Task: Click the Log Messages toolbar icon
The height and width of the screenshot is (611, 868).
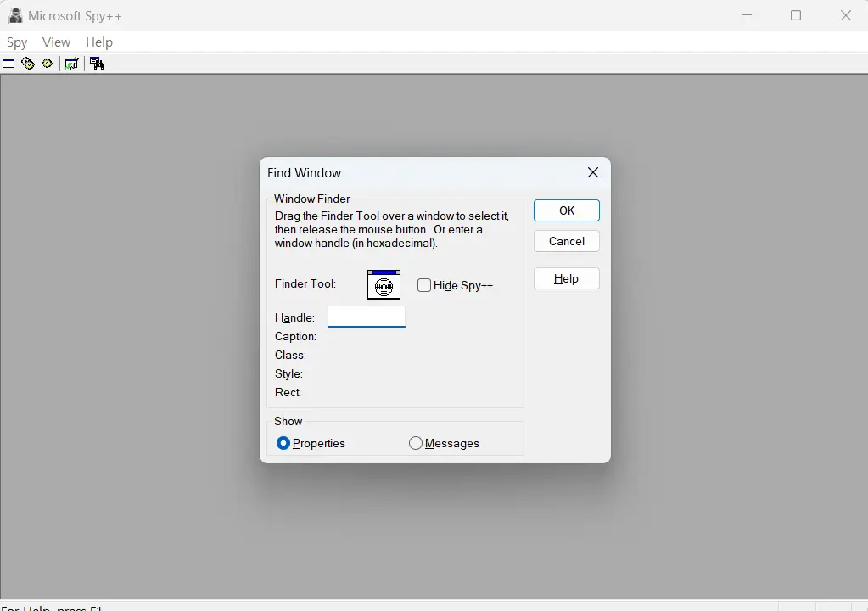Action: point(72,64)
